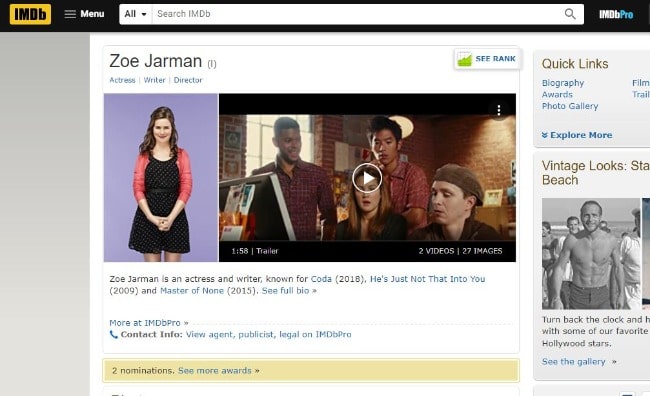Image resolution: width=650 pixels, height=396 pixels.
Task: Open Photo Gallery quick link
Action: point(570,106)
